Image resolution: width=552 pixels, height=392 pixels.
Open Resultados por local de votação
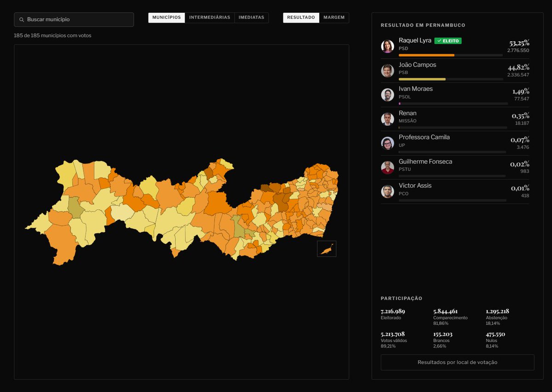[x=457, y=362]
